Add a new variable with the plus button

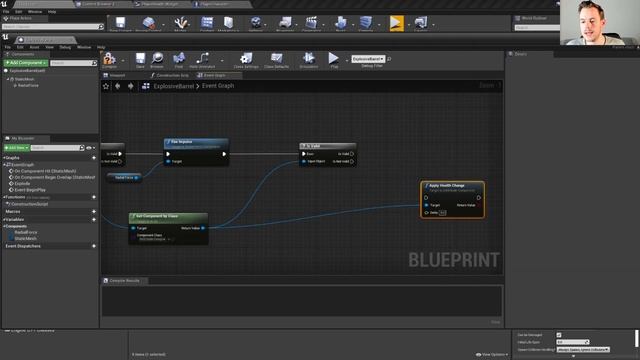click(94, 220)
